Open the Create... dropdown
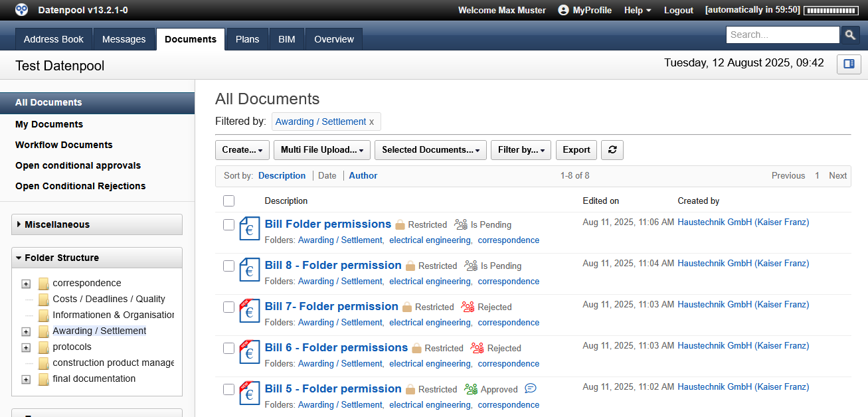The width and height of the screenshot is (868, 417). tap(242, 150)
